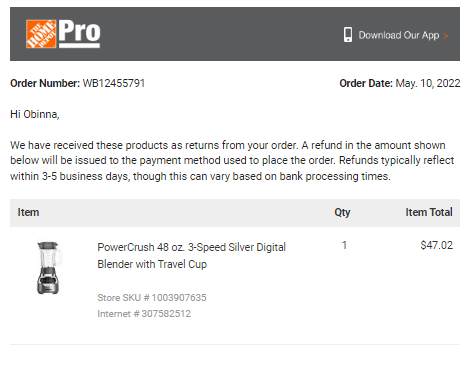This screenshot has height=366, width=468.
Task: Open the blender product thumbnail
Action: (49, 268)
